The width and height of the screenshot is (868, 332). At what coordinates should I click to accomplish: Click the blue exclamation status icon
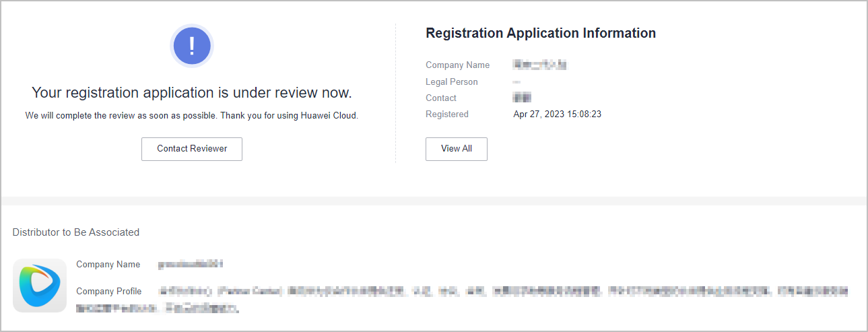pyautogui.click(x=192, y=46)
